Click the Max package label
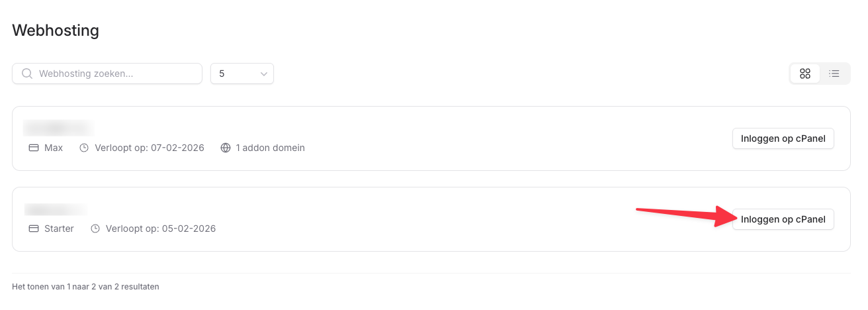The image size is (868, 310). tap(54, 148)
